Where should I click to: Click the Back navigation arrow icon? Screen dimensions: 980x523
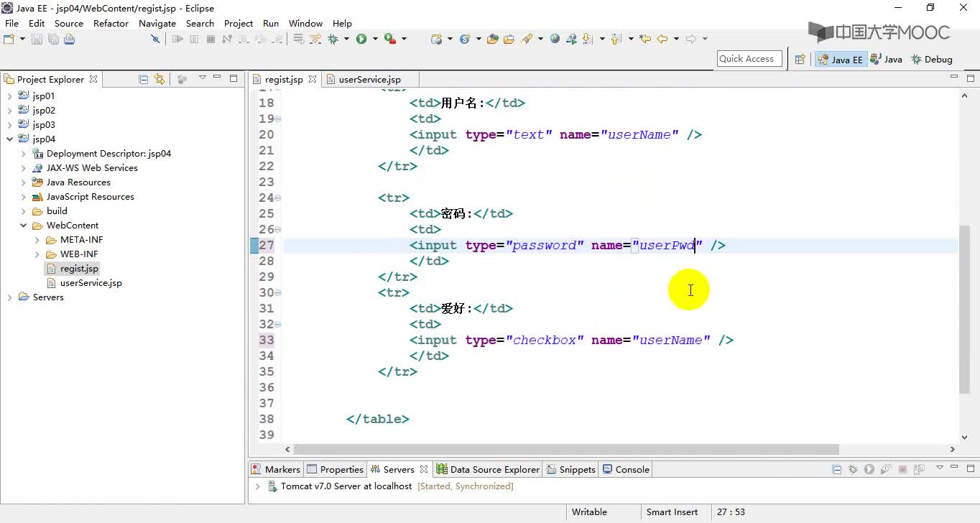(x=662, y=39)
